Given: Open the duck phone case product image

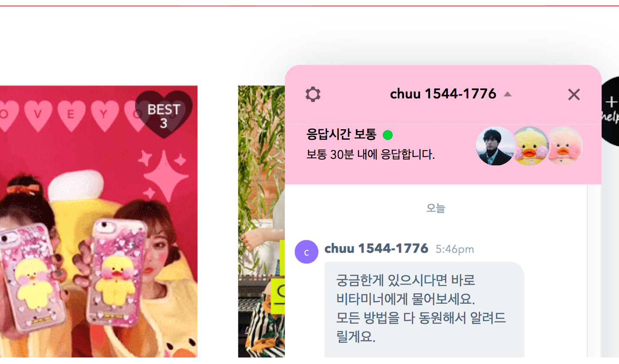Looking at the screenshot, I should click(99, 221).
